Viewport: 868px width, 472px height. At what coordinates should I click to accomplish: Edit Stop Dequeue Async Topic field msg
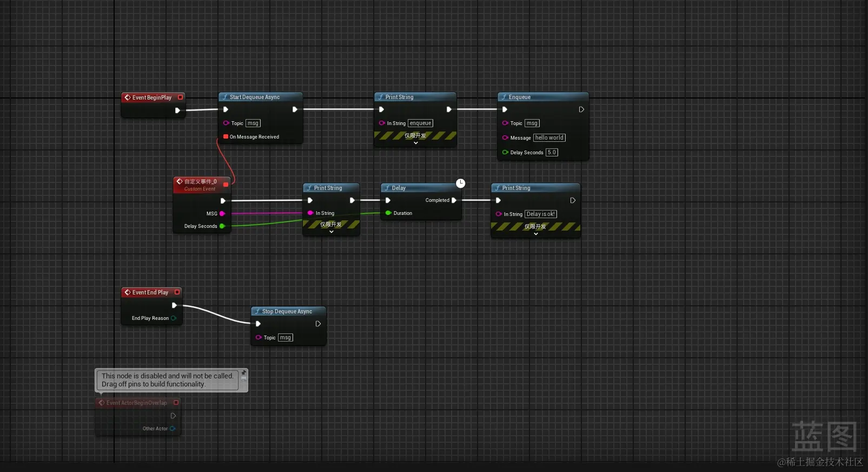tap(286, 337)
